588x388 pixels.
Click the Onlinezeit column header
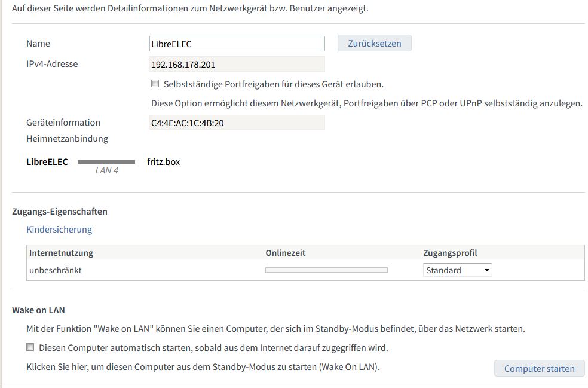(286, 253)
